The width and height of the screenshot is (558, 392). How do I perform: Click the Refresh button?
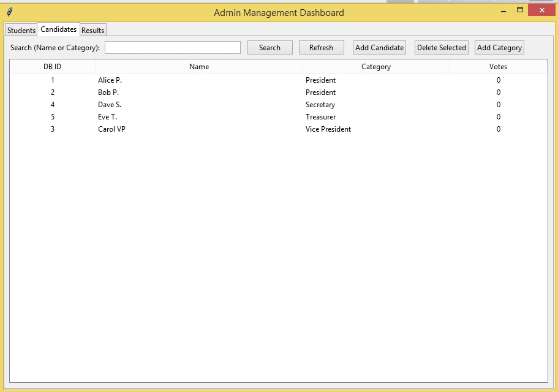point(321,48)
